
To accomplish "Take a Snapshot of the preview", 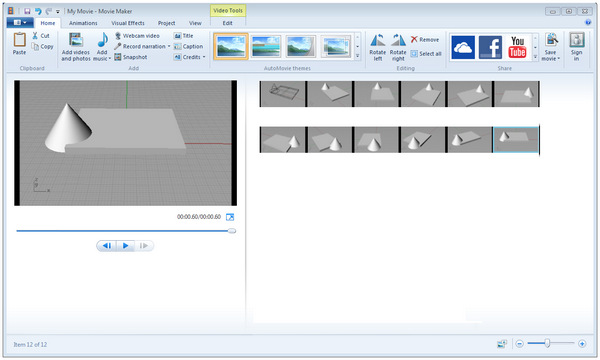I will coord(130,57).
